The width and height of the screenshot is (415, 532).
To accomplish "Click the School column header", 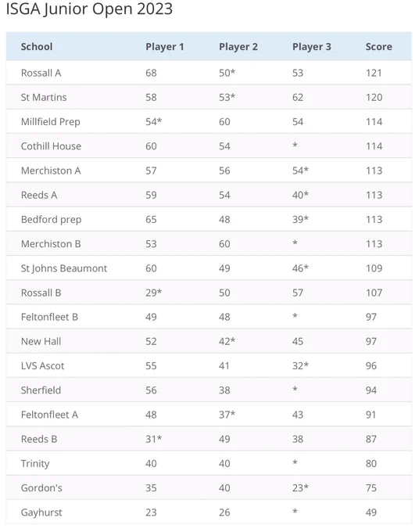I will [x=37, y=46].
